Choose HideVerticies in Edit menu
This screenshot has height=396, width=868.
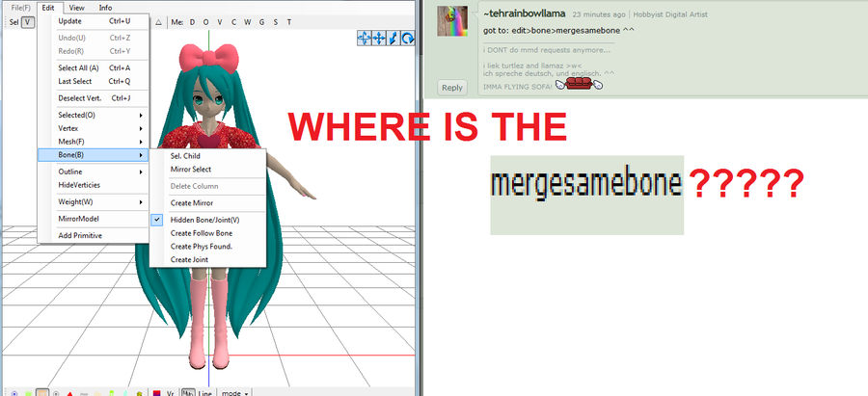[x=93, y=185]
